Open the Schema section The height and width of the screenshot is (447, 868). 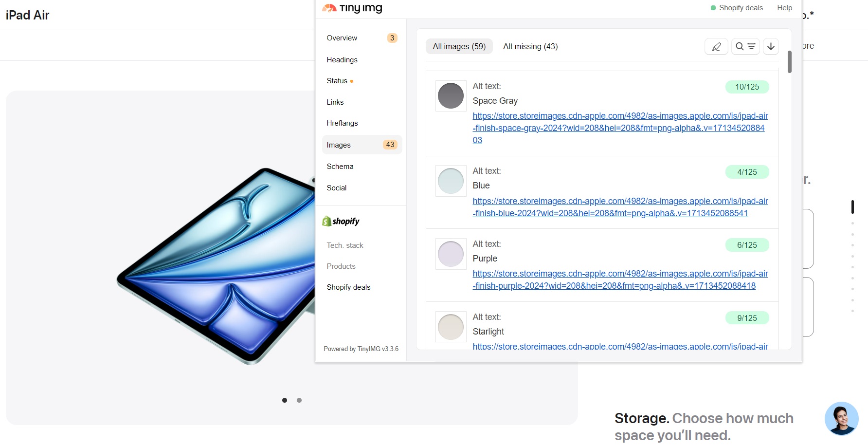click(x=340, y=167)
